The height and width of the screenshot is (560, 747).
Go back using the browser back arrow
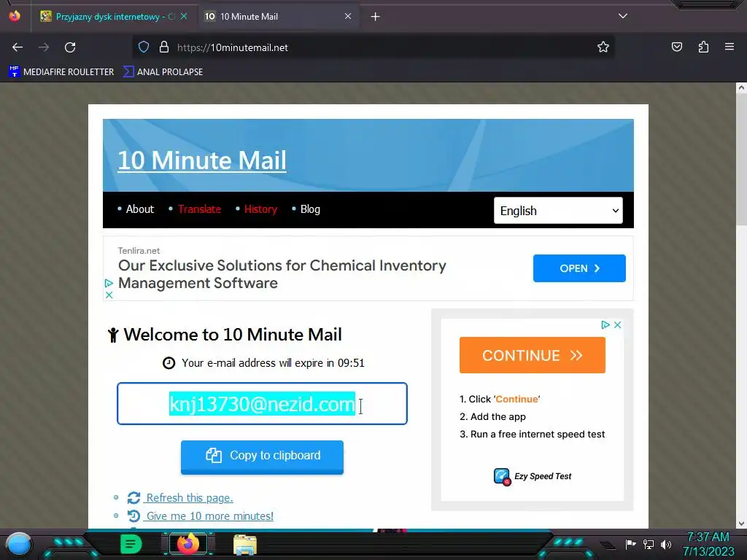tap(18, 47)
